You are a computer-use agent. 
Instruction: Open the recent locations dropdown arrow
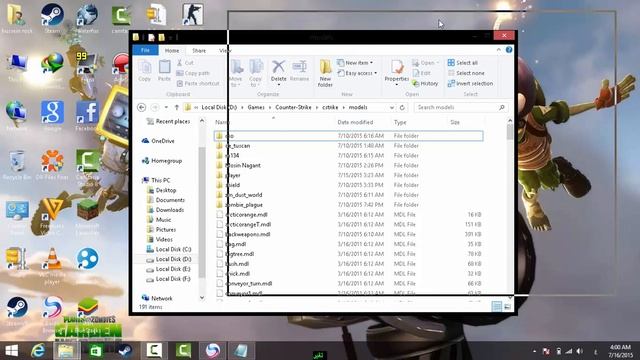pos(166,107)
